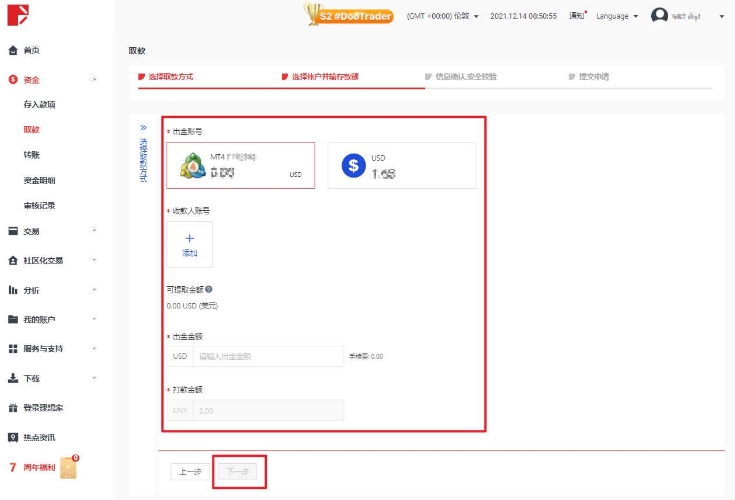The image size is (735, 500).
Task: Go to 资金明细 in the sidebar
Action: 40,180
